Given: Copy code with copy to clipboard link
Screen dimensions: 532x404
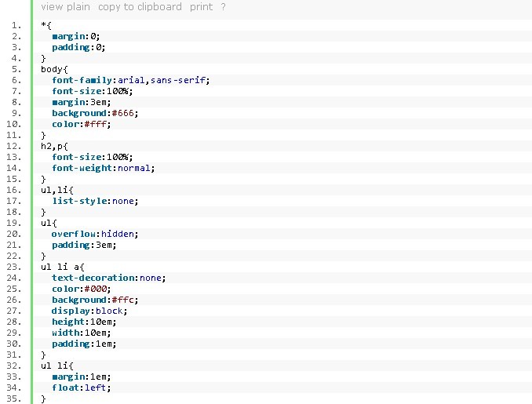Looking at the screenshot, I should 140,7.
